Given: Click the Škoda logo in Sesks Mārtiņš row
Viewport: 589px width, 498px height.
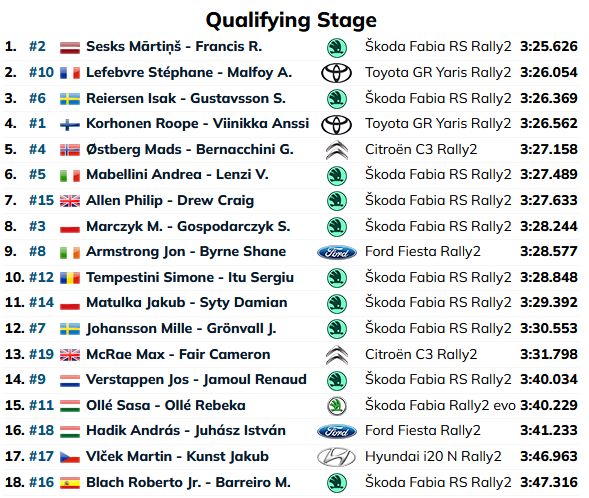Looking at the screenshot, I should [337, 48].
